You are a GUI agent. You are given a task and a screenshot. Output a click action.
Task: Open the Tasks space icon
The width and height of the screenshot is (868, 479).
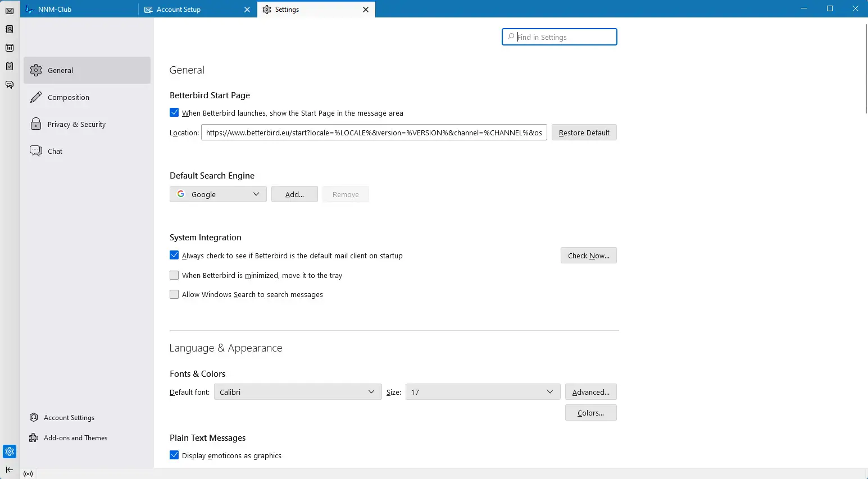click(x=10, y=66)
